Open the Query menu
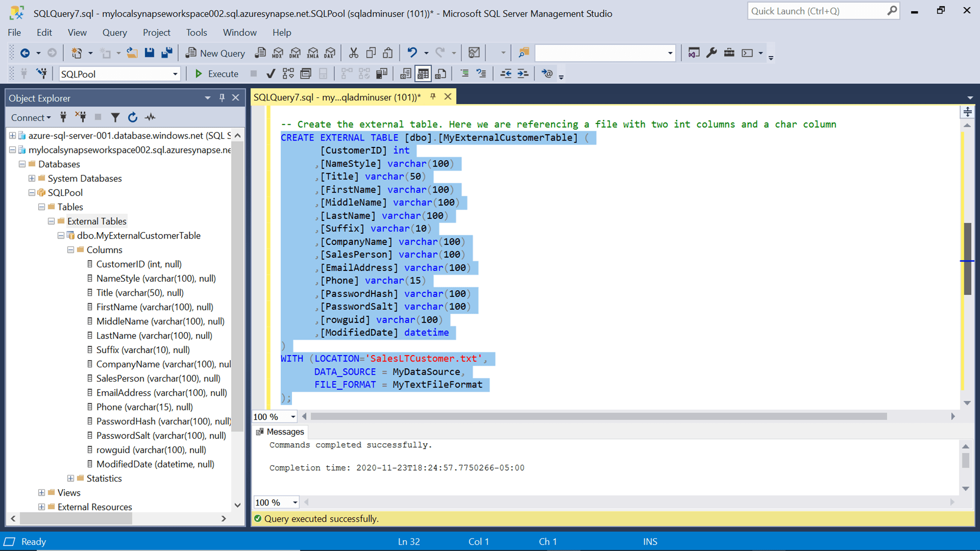Viewport: 980px width, 551px height. coord(114,32)
